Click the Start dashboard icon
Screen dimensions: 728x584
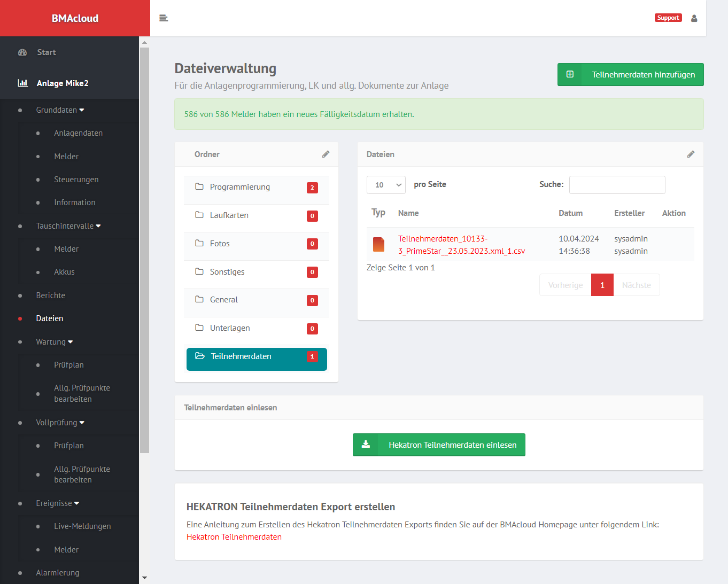pyautogui.click(x=22, y=52)
